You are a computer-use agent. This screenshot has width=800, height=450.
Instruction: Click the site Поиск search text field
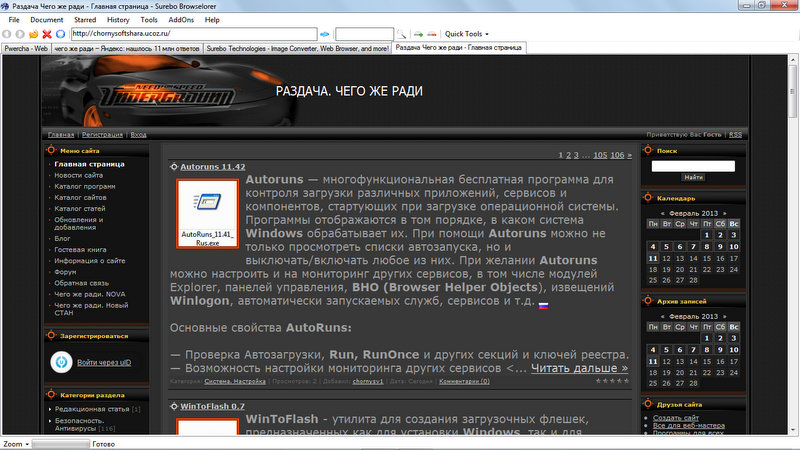(x=693, y=166)
